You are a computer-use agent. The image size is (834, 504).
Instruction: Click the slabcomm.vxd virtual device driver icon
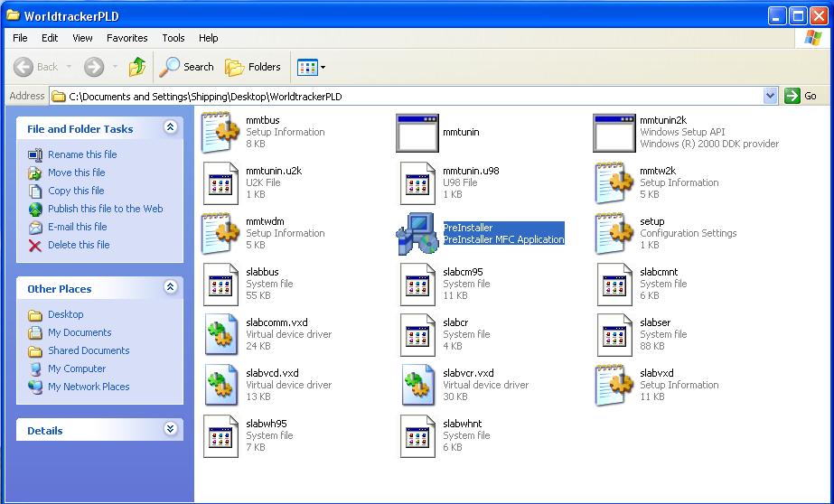point(220,335)
